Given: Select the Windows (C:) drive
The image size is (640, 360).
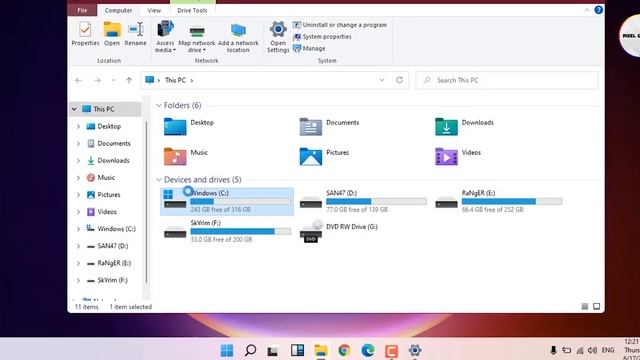Looking at the screenshot, I should [x=227, y=201].
